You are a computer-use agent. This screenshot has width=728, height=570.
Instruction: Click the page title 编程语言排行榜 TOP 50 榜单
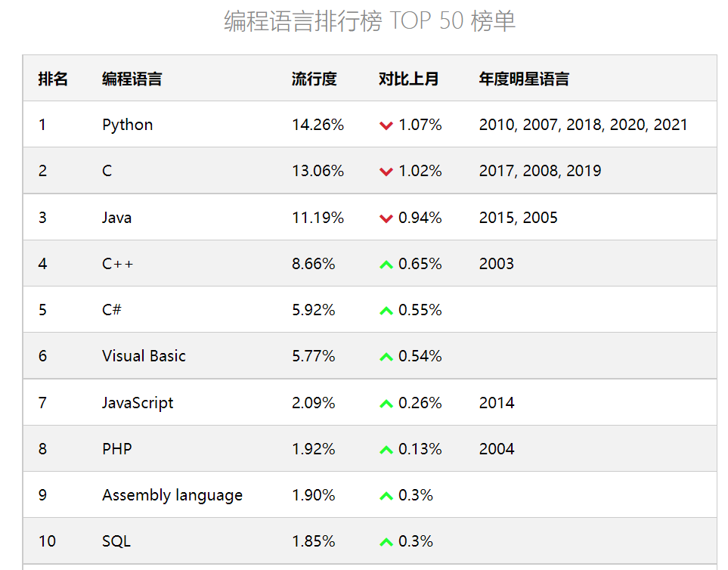370,21
